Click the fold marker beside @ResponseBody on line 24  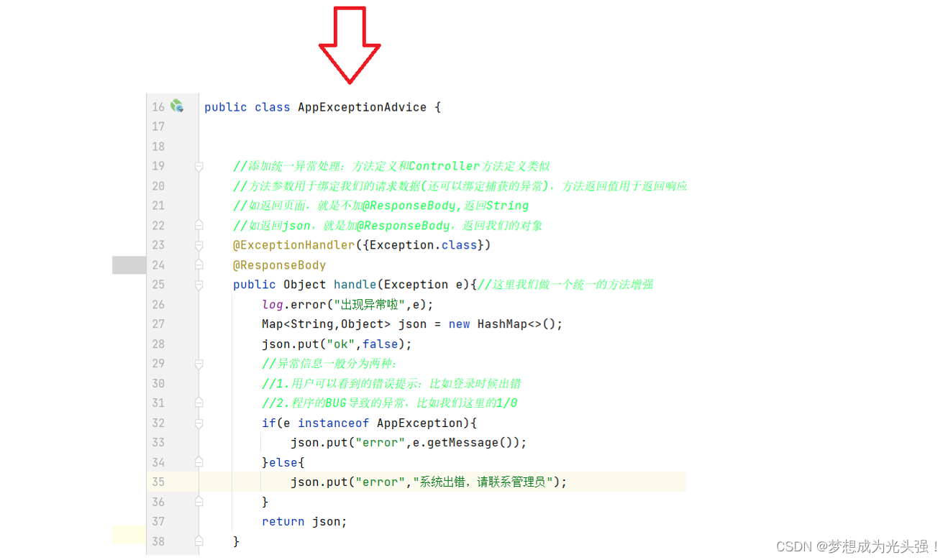199,265
